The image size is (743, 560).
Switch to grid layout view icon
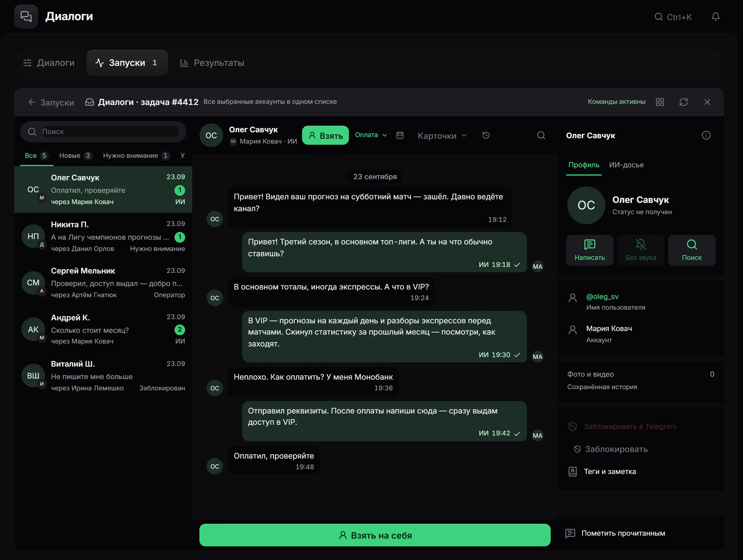[x=660, y=102]
